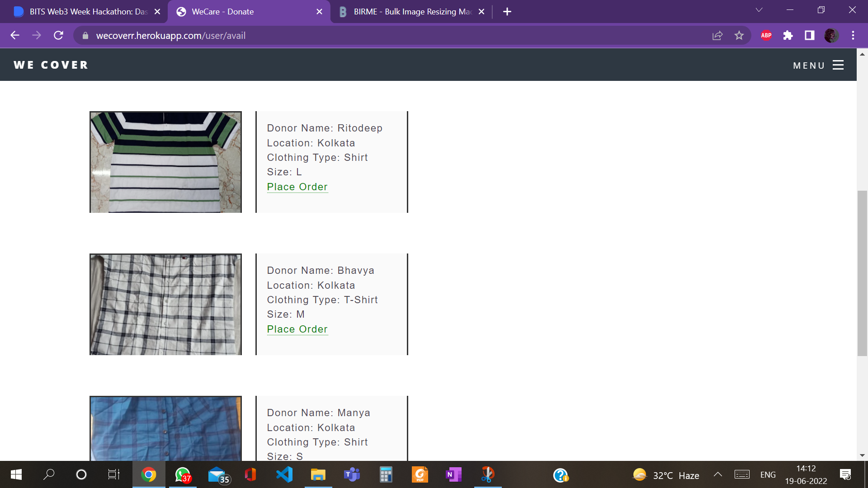Place Order for Bhavya's T-Shirt
868x488 pixels.
(x=297, y=329)
